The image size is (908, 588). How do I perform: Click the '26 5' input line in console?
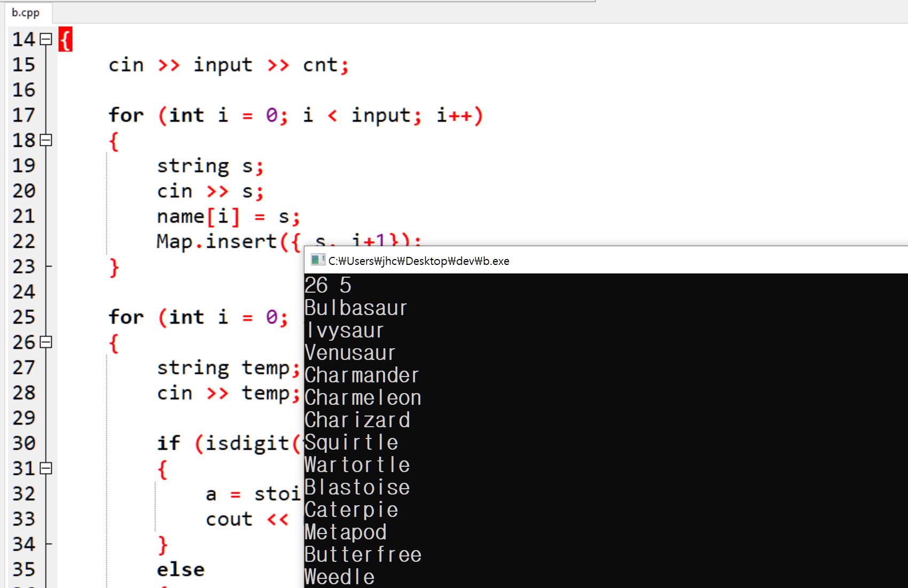[328, 285]
